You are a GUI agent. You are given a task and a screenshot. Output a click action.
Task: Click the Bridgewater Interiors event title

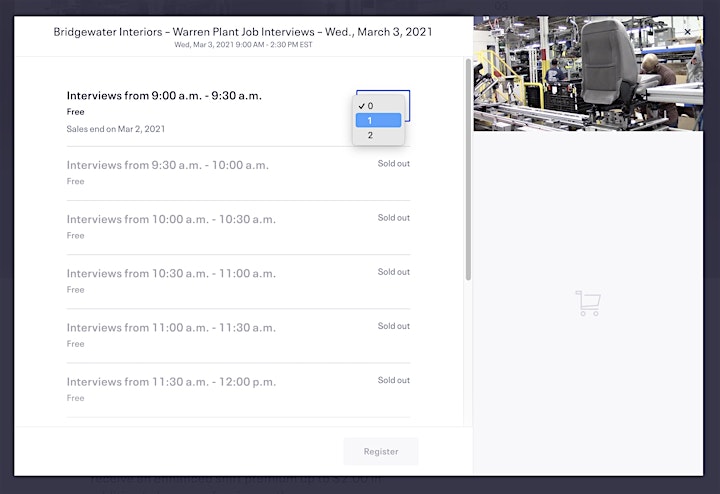(243, 32)
